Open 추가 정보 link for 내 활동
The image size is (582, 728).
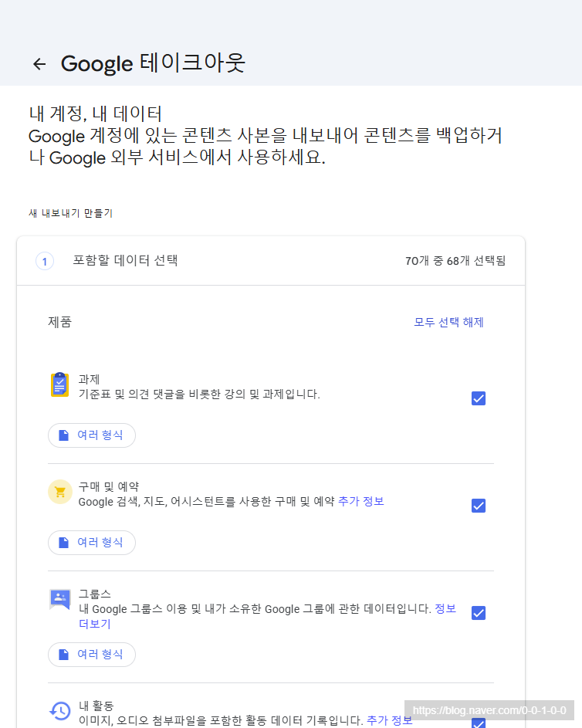tap(389, 720)
